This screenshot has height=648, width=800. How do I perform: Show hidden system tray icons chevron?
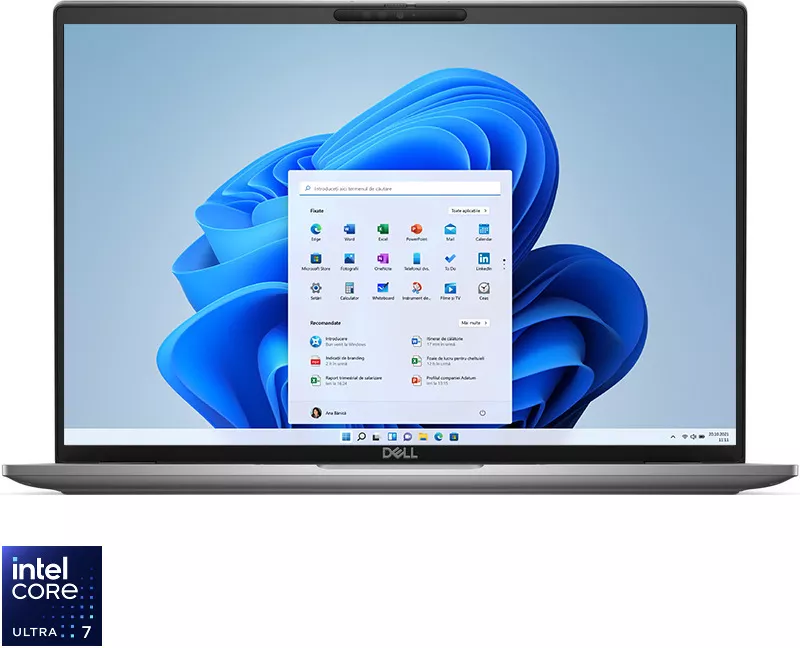tap(672, 437)
